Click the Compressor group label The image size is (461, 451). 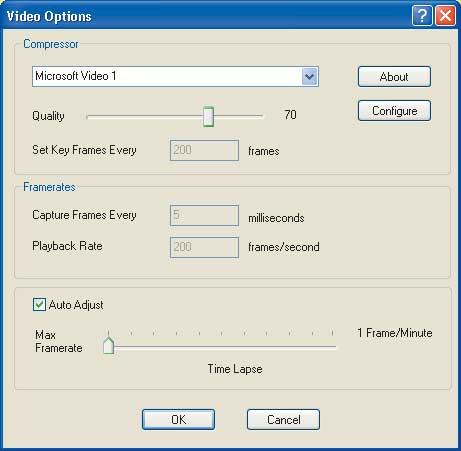(51, 44)
